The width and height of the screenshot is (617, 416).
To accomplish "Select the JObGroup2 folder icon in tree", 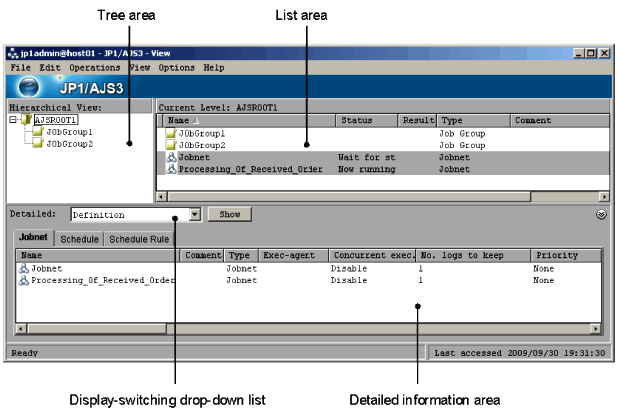I will click(38, 144).
